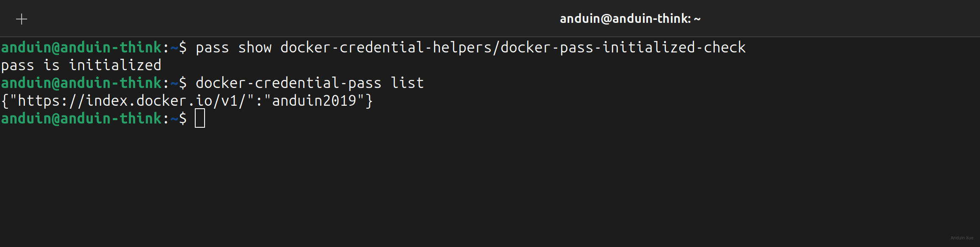Image resolution: width=980 pixels, height=247 pixels.
Task: Click the "docker-credential-pass" command text
Action: (288, 83)
